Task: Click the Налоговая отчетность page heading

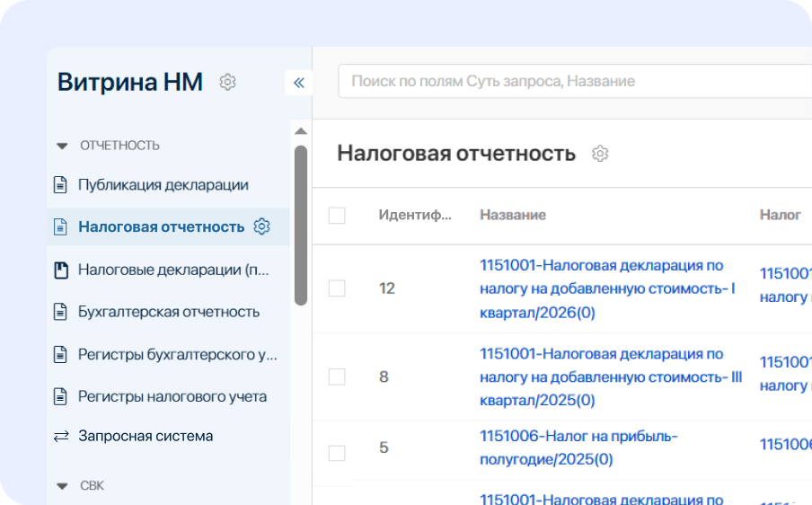Action: pos(456,154)
